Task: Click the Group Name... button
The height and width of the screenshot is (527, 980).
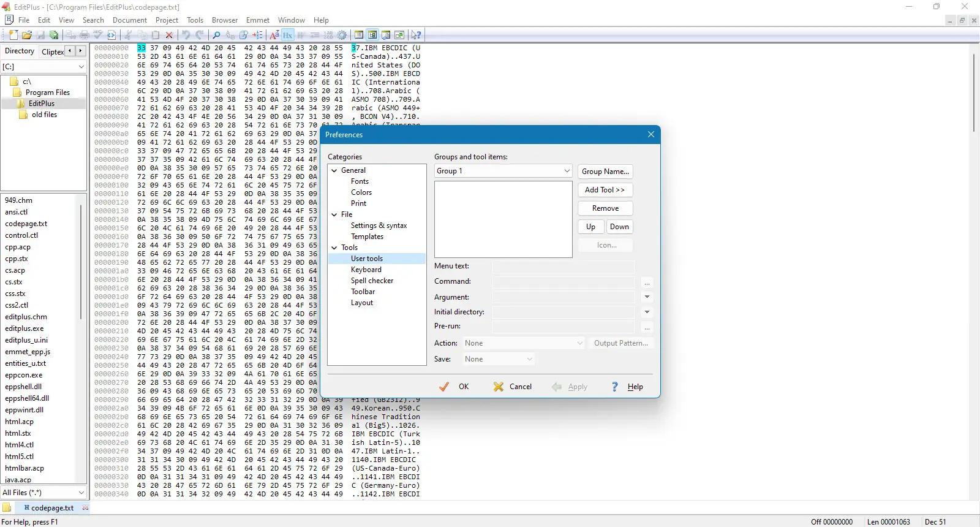Action: (x=605, y=172)
